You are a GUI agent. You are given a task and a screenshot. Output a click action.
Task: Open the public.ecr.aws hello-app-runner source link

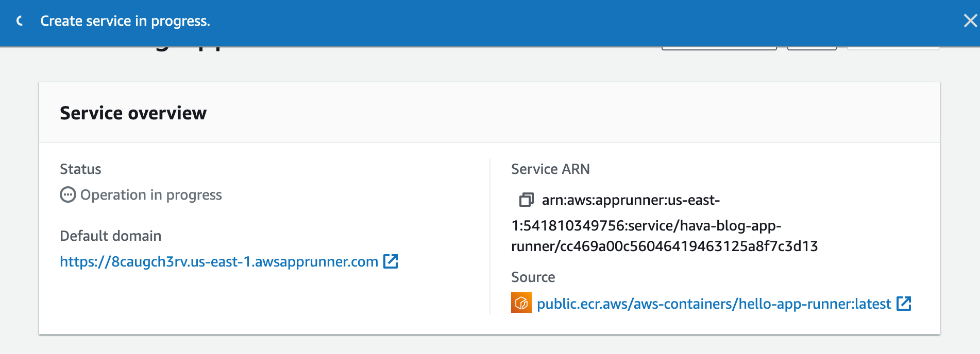[x=714, y=304]
